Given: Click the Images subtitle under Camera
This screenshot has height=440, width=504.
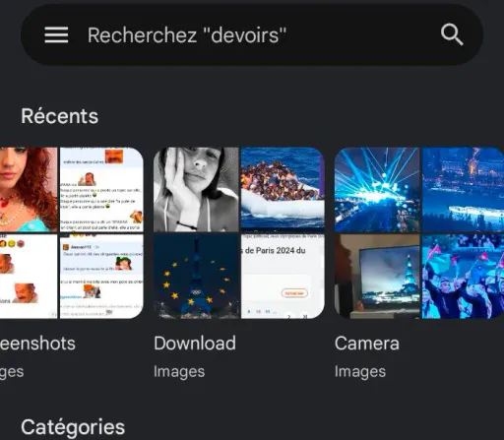Looking at the screenshot, I should click(360, 372).
